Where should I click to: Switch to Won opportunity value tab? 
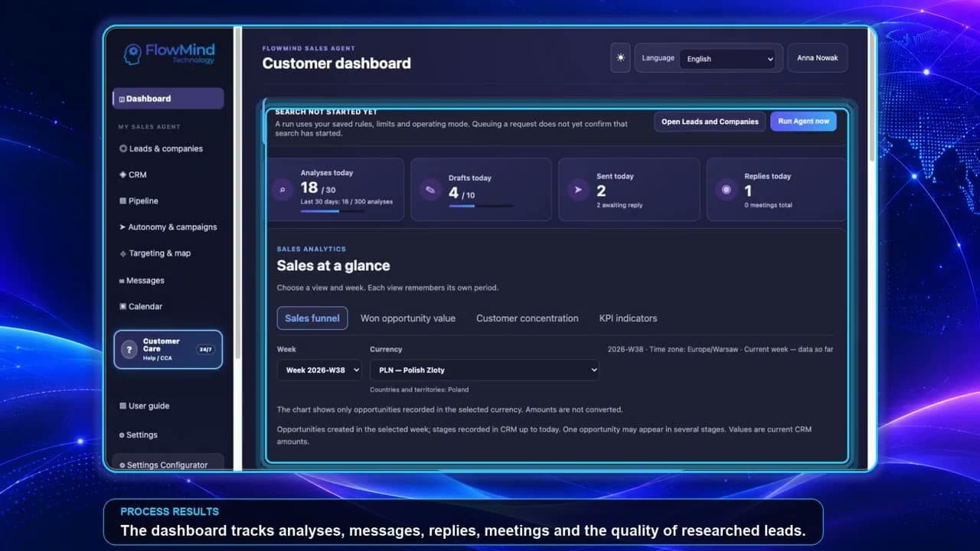point(408,318)
